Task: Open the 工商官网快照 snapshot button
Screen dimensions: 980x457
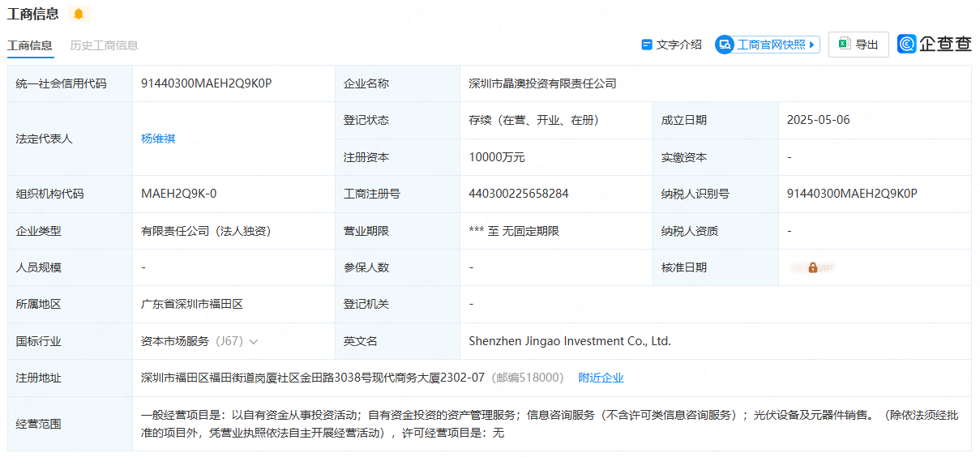Action: pyautogui.click(x=771, y=45)
